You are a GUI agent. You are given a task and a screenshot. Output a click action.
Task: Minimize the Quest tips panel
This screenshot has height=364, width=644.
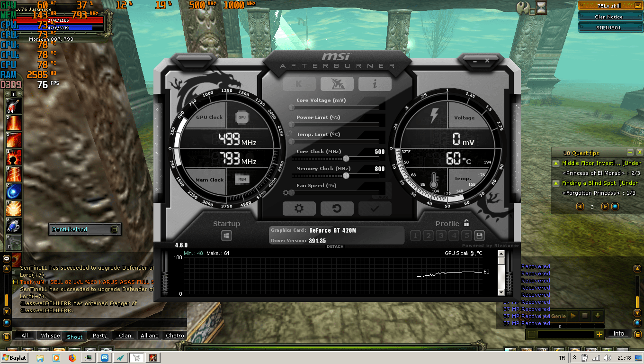click(x=630, y=153)
